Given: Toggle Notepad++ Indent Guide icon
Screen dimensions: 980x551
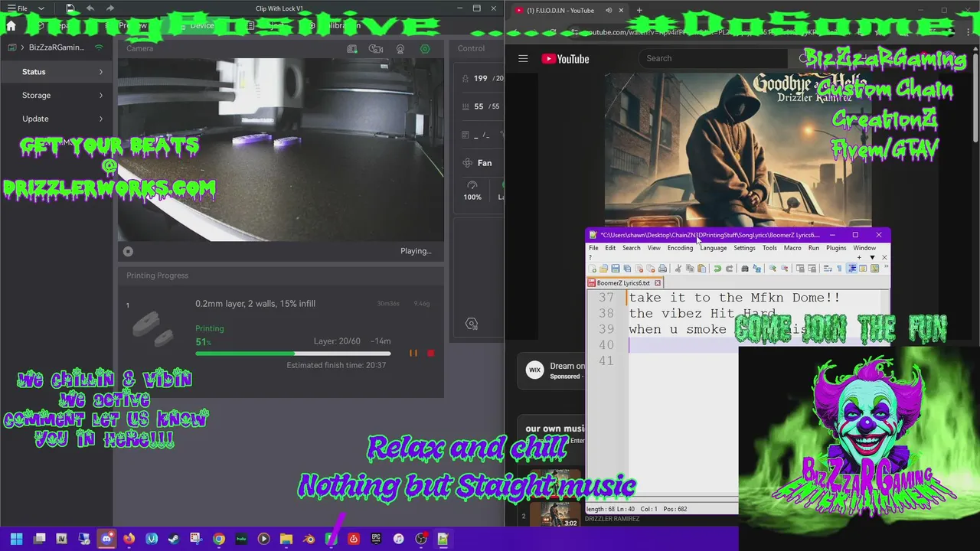Looking at the screenshot, I should point(852,269).
